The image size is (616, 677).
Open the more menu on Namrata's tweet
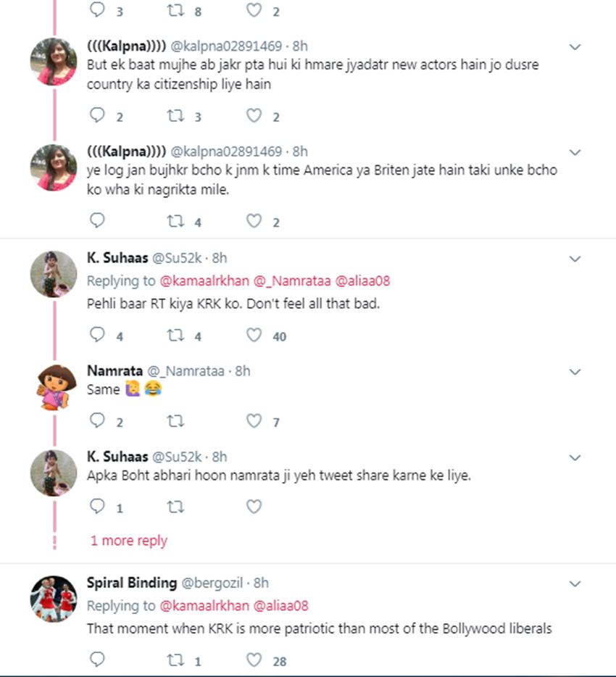click(x=575, y=372)
